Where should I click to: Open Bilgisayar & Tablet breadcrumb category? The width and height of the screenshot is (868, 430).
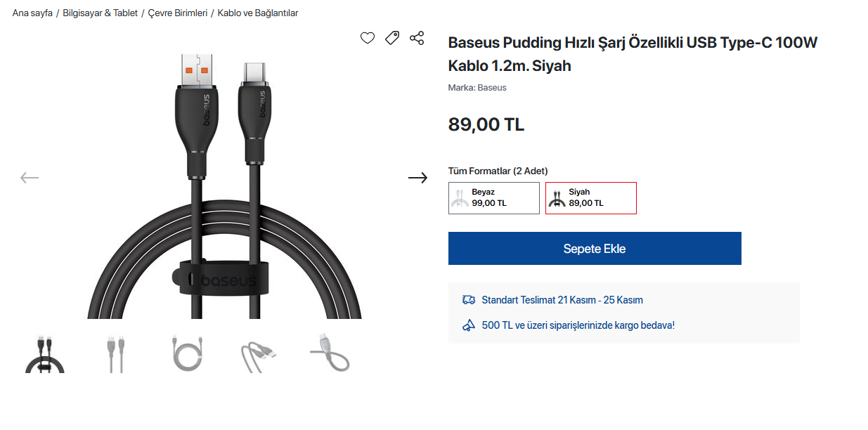point(100,13)
